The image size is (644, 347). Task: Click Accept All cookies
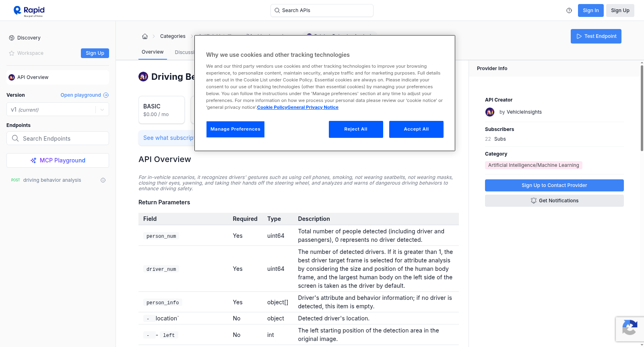(x=416, y=129)
